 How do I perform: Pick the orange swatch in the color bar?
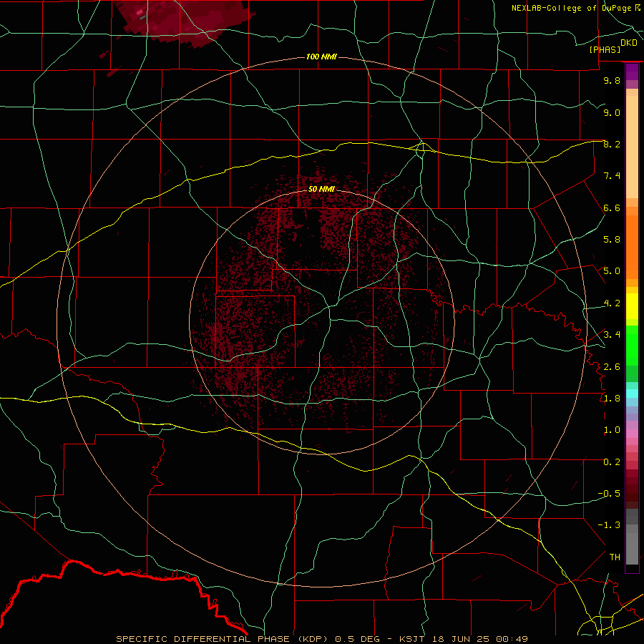click(632, 248)
